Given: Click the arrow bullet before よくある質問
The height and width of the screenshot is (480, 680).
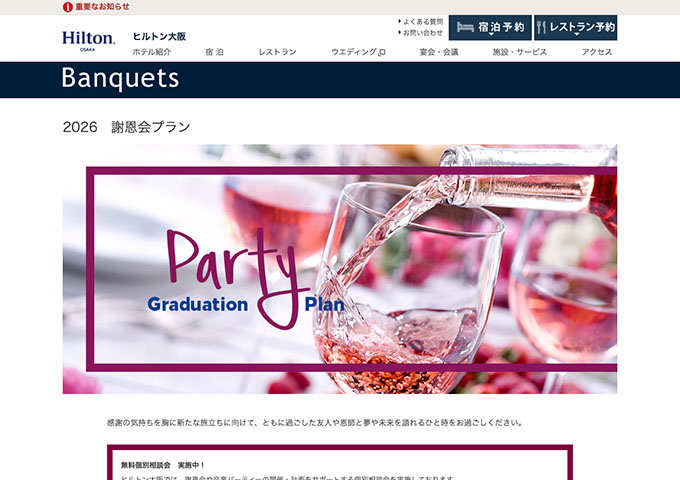Looking at the screenshot, I should click(399, 21).
